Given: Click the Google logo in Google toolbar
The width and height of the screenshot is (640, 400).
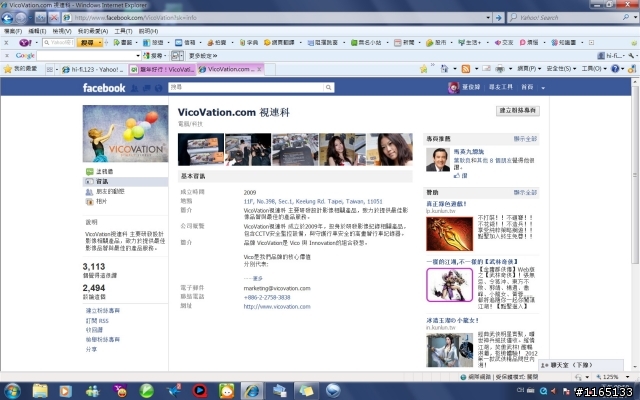Looking at the screenshot, I should coord(25,56).
